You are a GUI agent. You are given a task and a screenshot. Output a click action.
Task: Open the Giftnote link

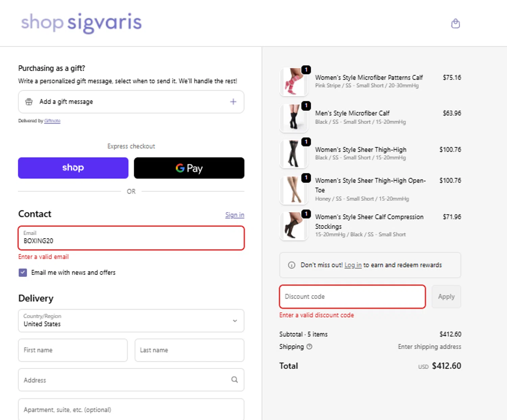coord(52,121)
